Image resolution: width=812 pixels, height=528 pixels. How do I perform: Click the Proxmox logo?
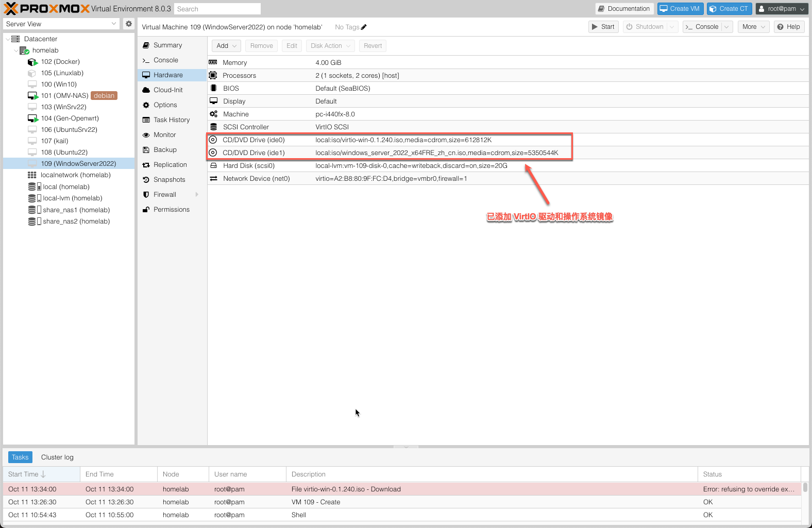click(x=47, y=9)
